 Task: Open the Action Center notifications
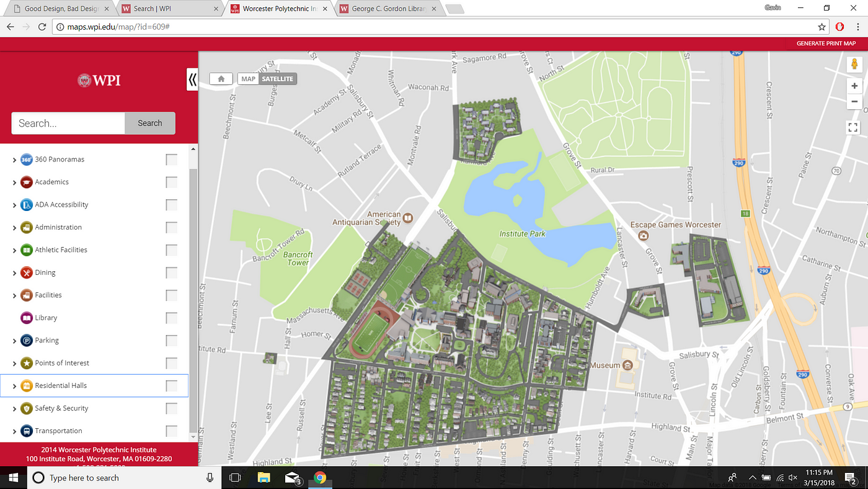click(x=851, y=478)
